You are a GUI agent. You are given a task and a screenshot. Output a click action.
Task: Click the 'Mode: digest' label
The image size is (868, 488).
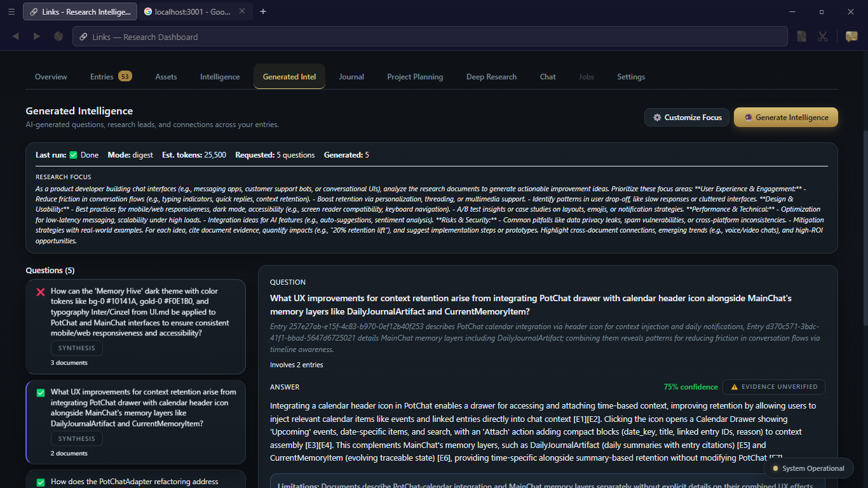click(130, 155)
